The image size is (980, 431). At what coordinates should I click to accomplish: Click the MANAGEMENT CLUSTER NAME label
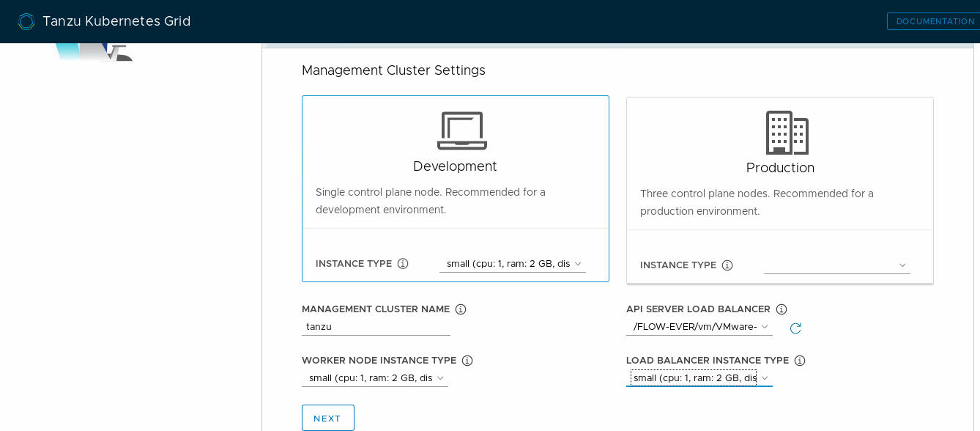click(376, 309)
